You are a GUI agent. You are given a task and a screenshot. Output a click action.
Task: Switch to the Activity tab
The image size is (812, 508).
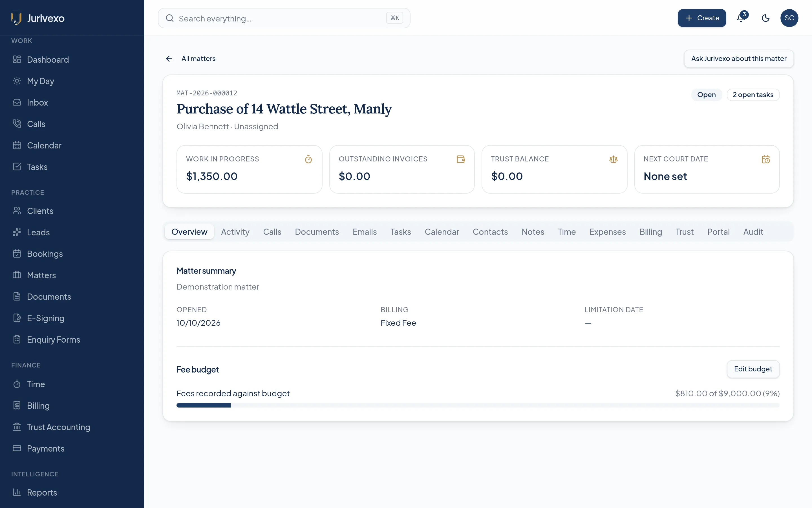click(x=235, y=232)
